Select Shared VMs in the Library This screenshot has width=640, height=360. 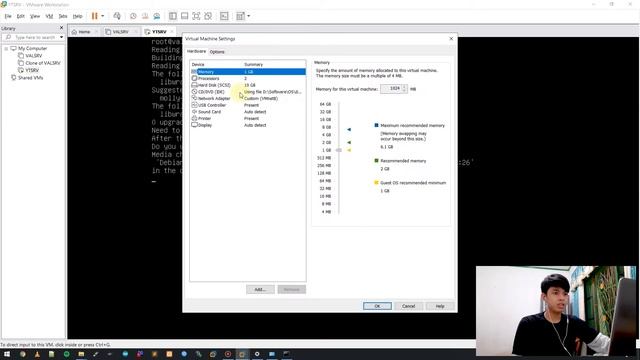pos(30,78)
